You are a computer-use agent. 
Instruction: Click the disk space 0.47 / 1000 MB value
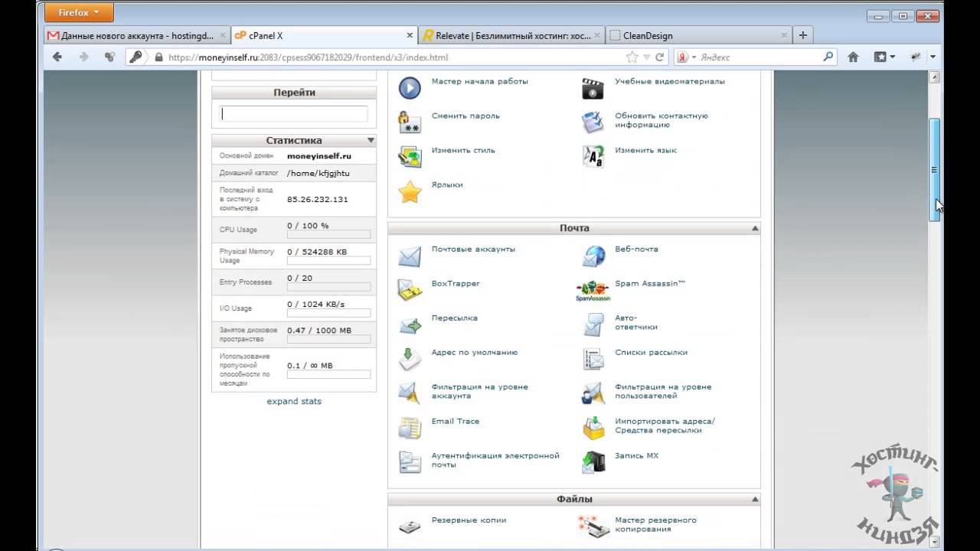click(x=319, y=331)
